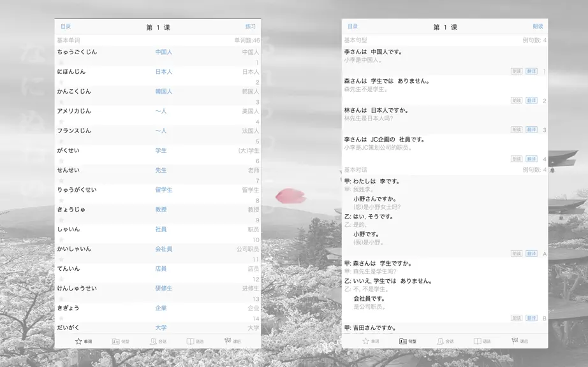Click 目录 in the sentence window
Screen dimensions: 588x367
pyautogui.click(x=353, y=27)
